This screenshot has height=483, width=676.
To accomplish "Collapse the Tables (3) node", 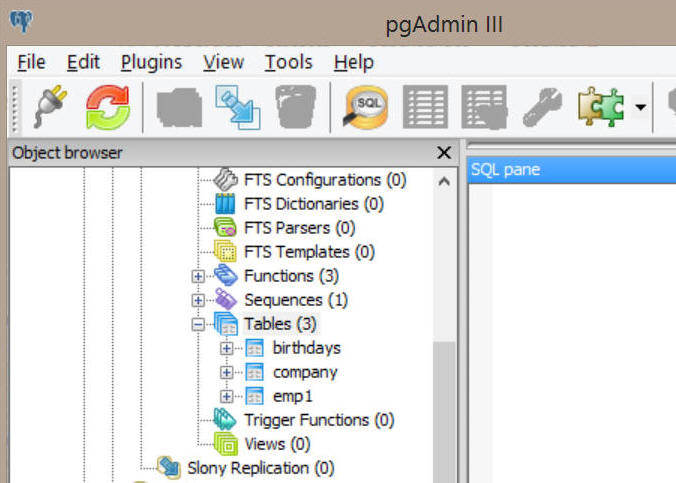I will point(198,324).
